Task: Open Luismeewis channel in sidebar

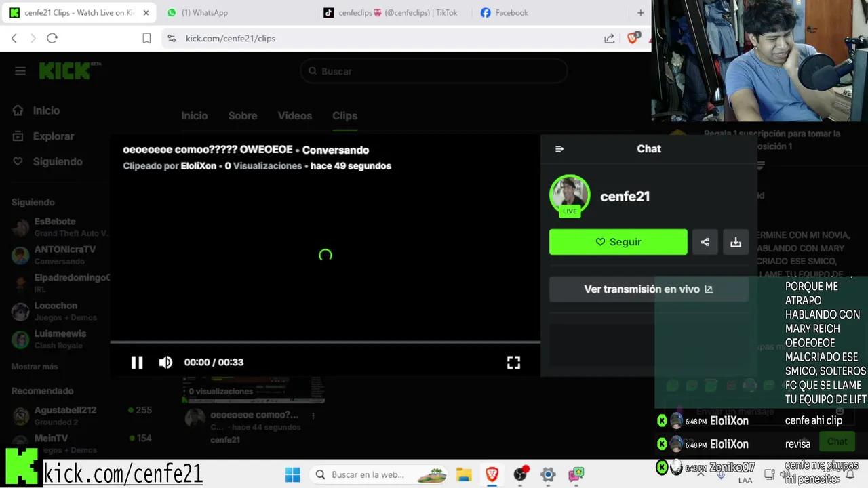Action: coord(60,339)
